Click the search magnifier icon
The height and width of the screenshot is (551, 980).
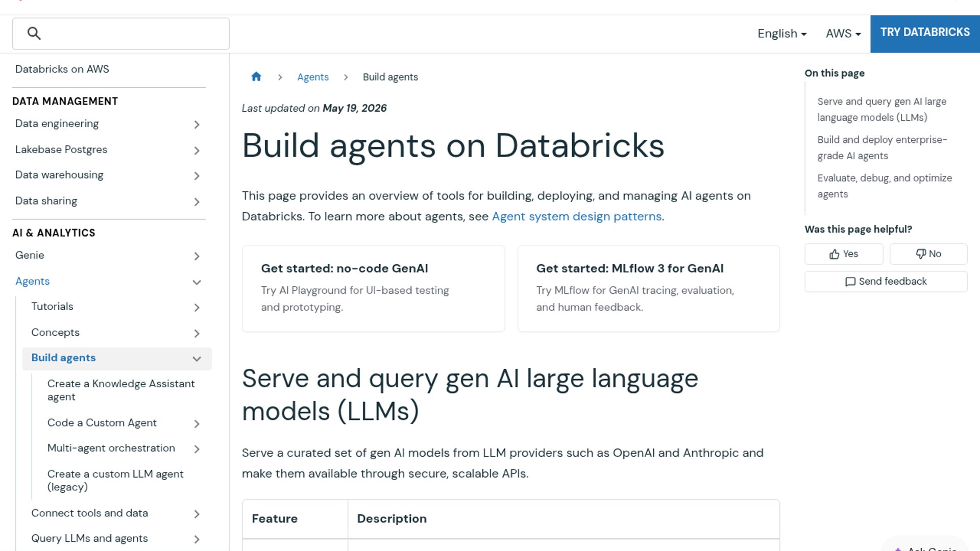click(x=34, y=34)
